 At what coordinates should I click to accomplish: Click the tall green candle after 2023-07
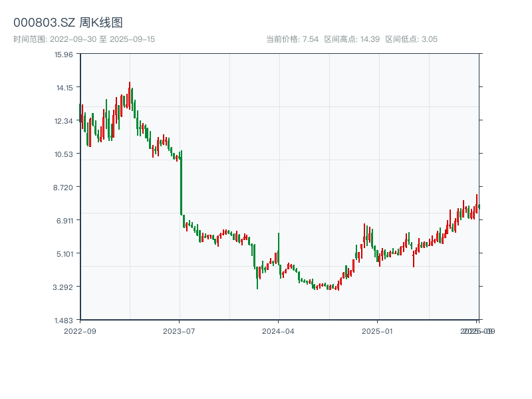[x=181, y=183]
